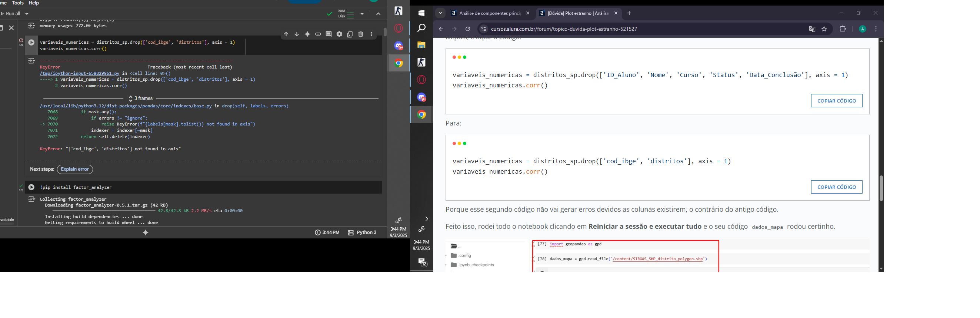980x318 pixels.
Task: Click the page scrollbar down arrow
Action: click(x=881, y=269)
